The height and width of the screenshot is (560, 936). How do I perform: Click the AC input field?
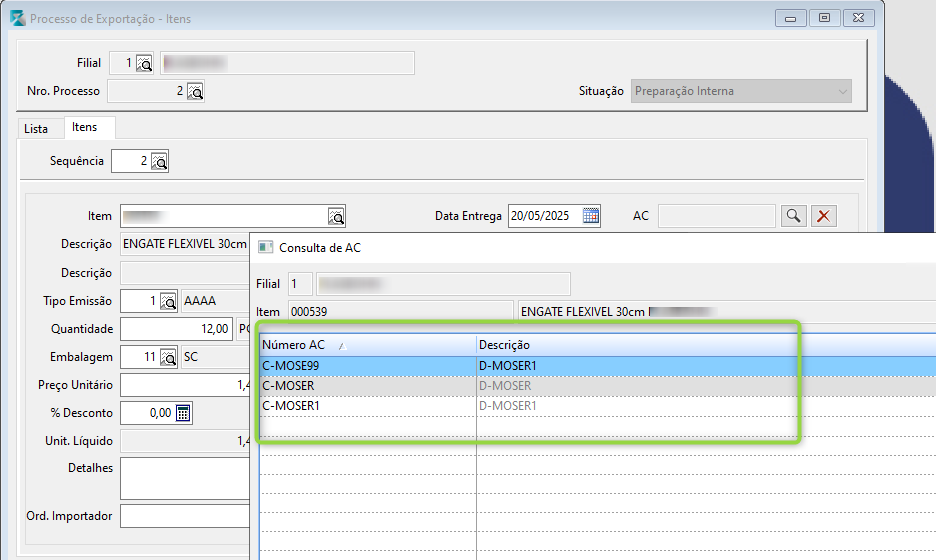click(x=716, y=216)
